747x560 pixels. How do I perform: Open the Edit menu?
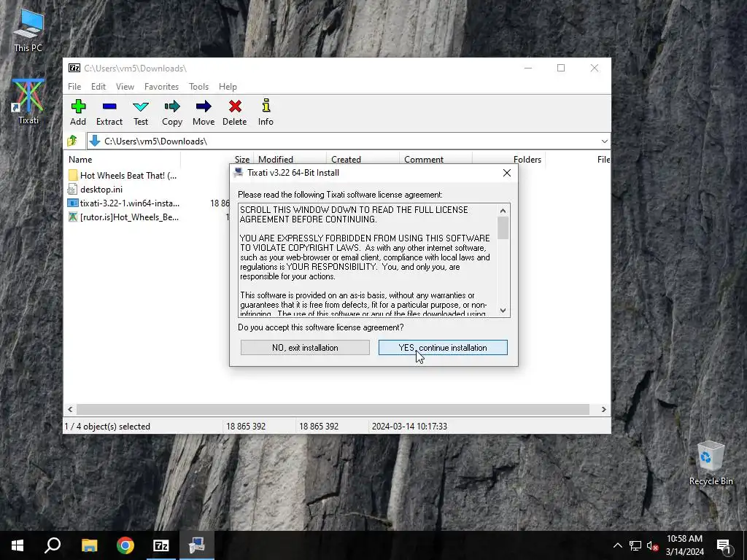[98, 87]
